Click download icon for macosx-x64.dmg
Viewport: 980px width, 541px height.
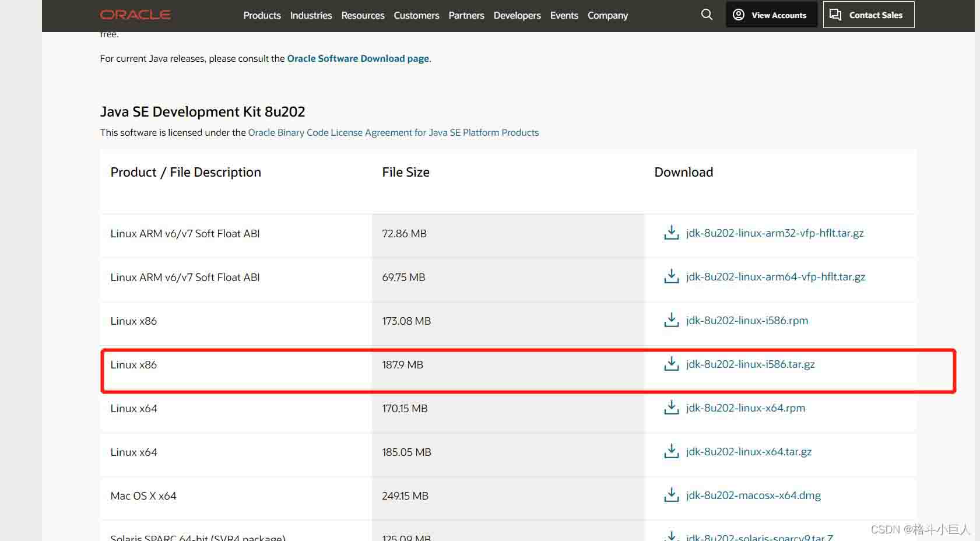pos(672,495)
